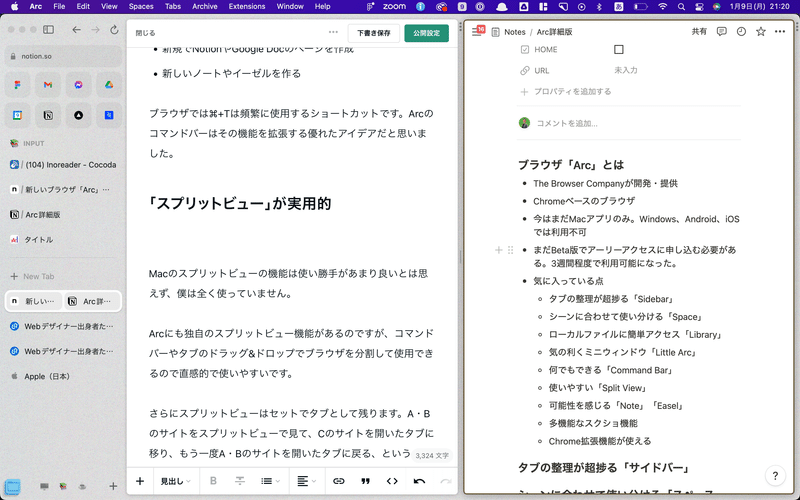Image resolution: width=800 pixels, height=500 pixels.
Task: Select the Inoreader - Cocoda sidebar tab
Action: (63, 165)
